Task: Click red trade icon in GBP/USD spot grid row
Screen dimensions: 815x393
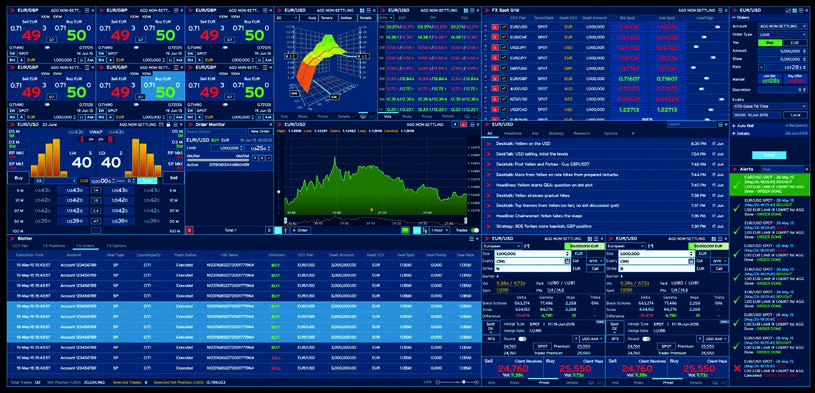Action: point(495,68)
